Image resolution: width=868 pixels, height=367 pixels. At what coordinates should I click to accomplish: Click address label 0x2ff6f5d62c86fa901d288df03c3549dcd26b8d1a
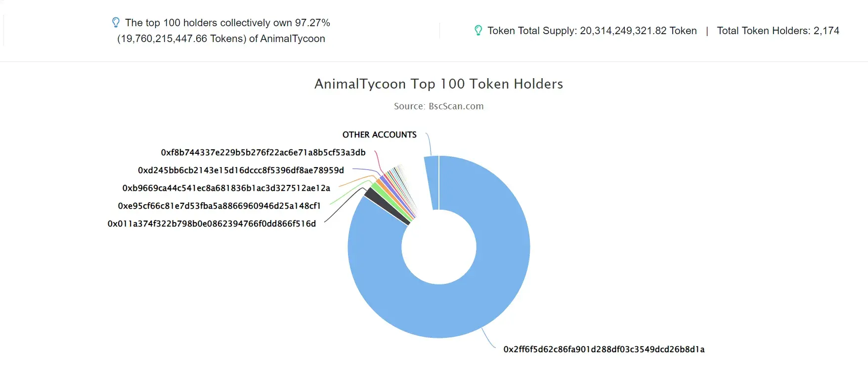(604, 349)
